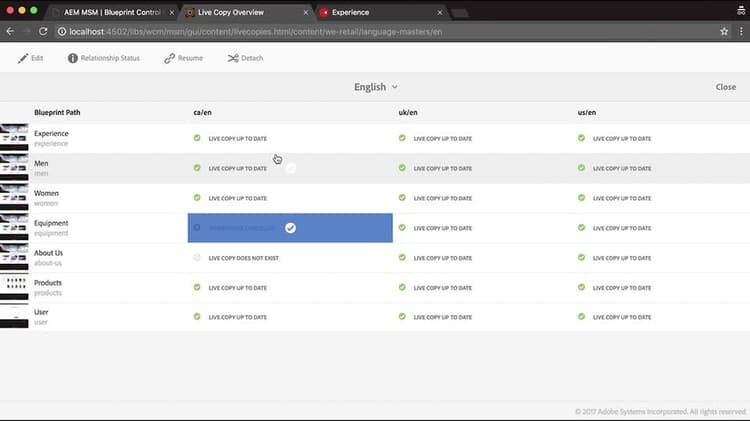Click the Detach icon

[x=233, y=58]
